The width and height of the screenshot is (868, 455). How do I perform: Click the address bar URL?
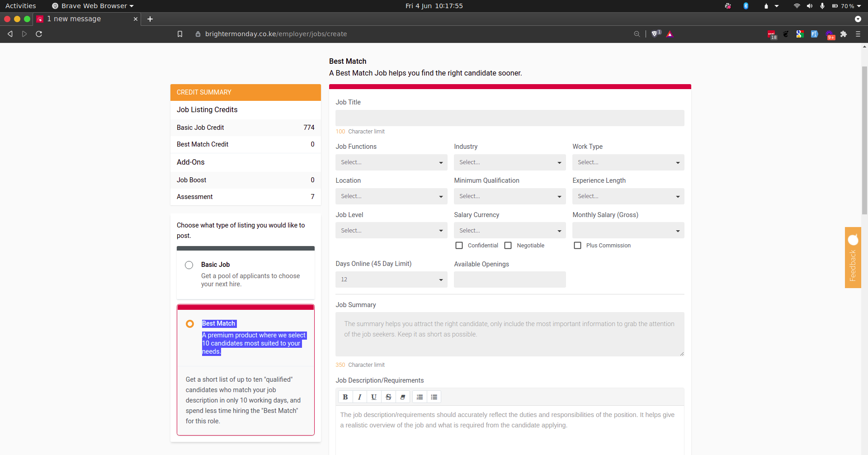click(276, 34)
